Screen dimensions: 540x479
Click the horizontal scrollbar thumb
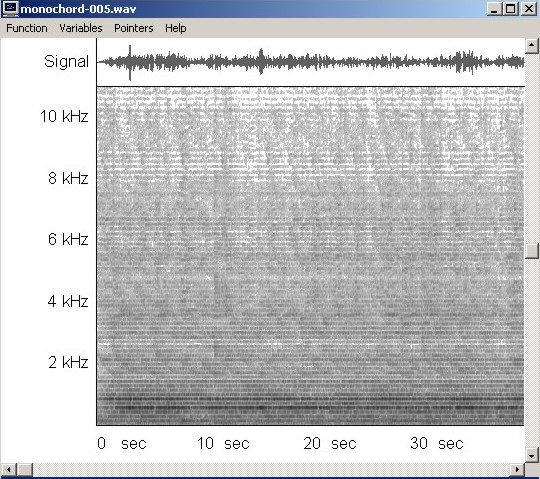click(25, 470)
